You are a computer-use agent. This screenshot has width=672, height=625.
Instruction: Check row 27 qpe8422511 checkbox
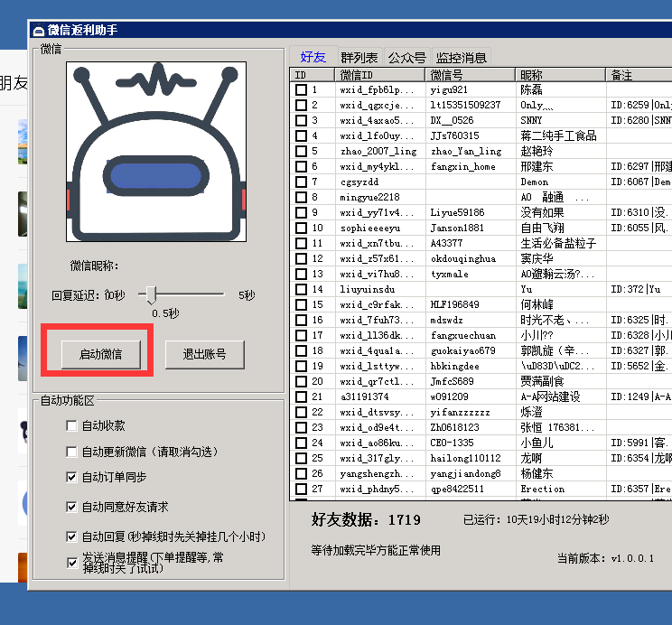[x=302, y=489]
